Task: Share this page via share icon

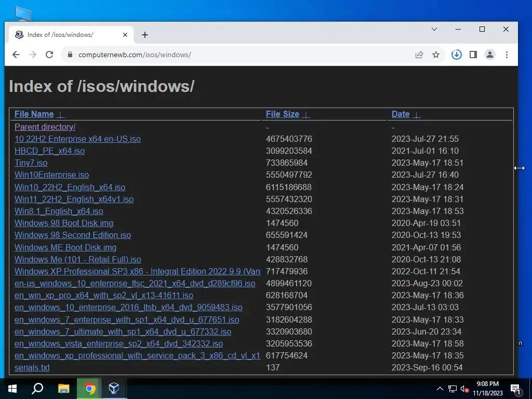Action: coord(419,55)
